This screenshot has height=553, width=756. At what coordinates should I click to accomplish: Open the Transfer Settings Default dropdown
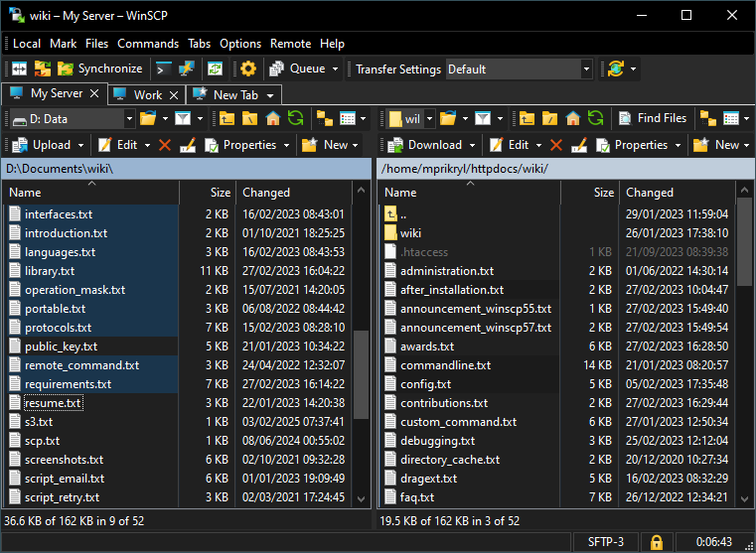[x=586, y=69]
